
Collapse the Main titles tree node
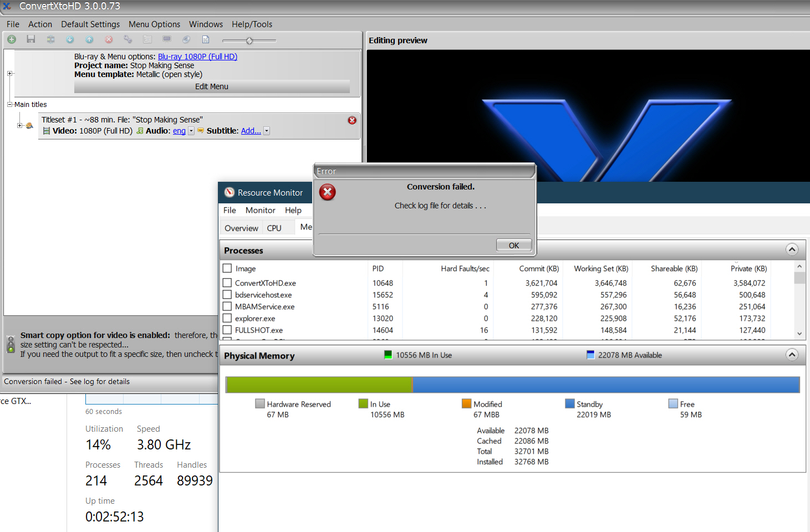pyautogui.click(x=9, y=104)
